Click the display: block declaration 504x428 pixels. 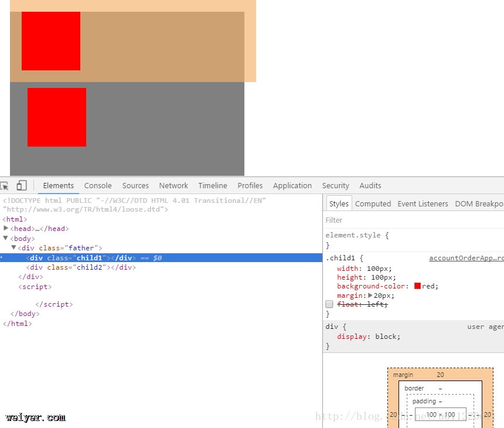[369, 337]
